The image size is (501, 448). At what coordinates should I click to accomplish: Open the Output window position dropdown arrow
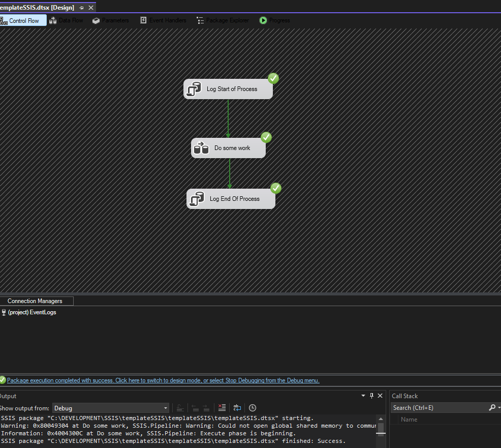click(x=363, y=396)
